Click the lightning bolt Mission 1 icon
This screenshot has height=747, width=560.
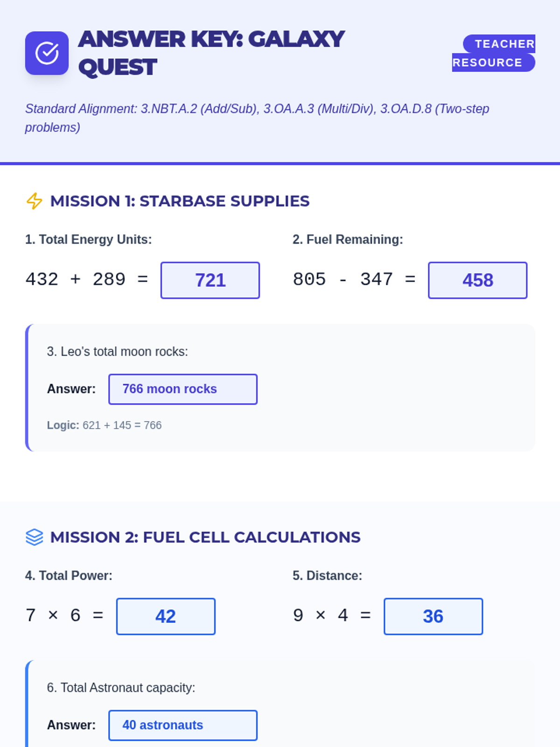(34, 201)
